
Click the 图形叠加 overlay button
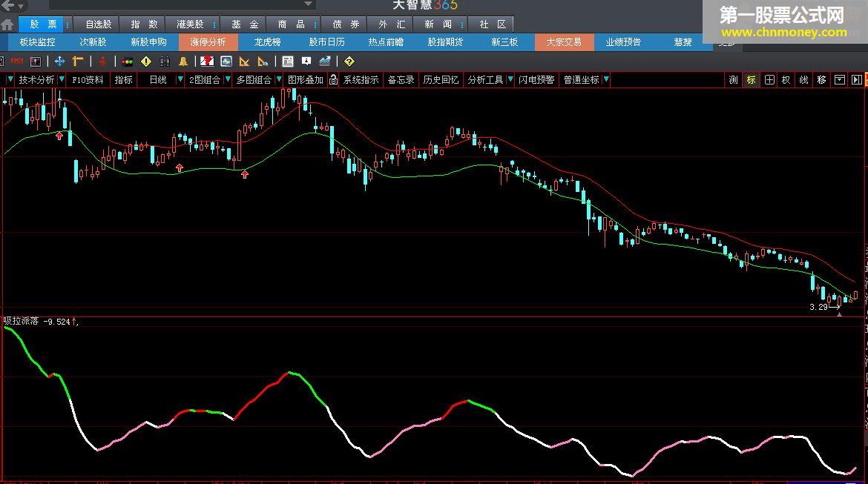tap(306, 79)
